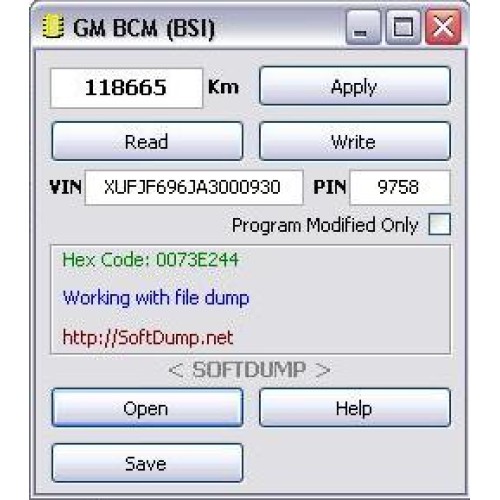Click the Working with file dump message
This screenshot has width=500, height=500.
tap(156, 298)
